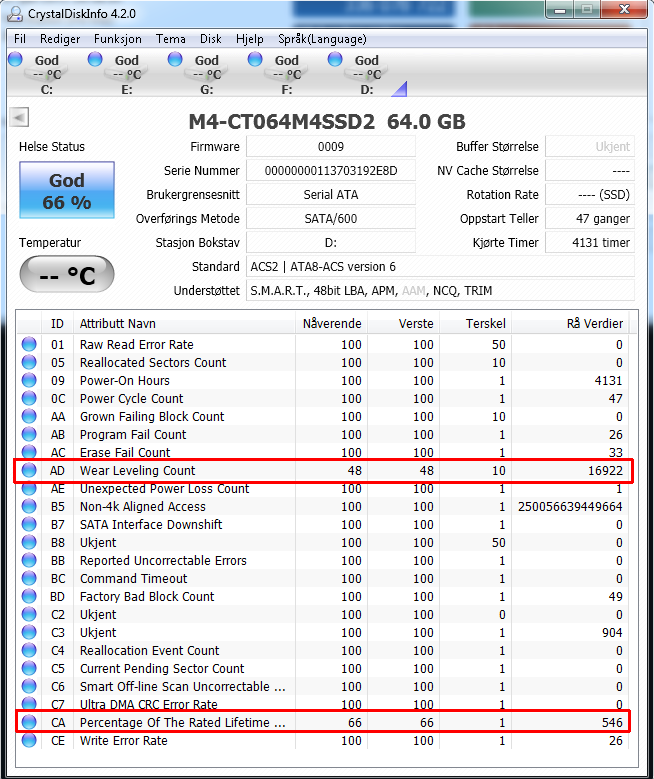Click the Firmware value field 0009
The height and width of the screenshot is (779, 654).
(331, 147)
